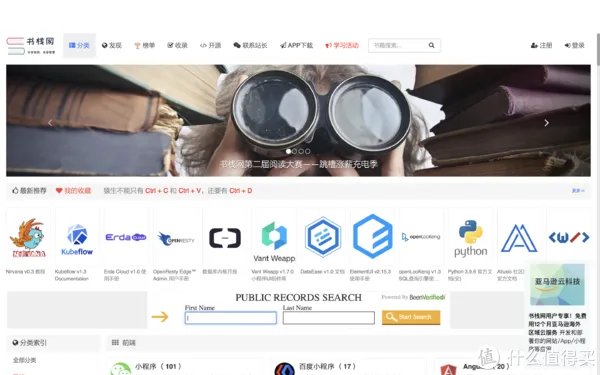Go to previous banner slide arrow
600x375 pixels.
click(x=50, y=123)
